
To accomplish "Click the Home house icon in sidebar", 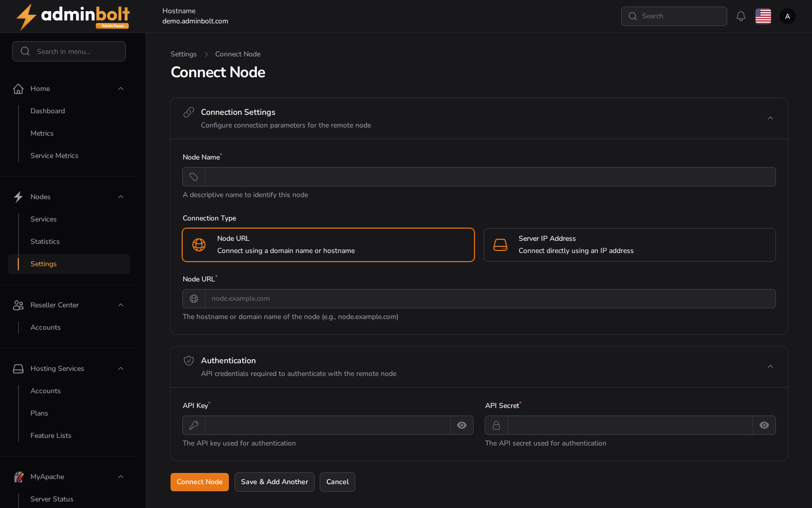I will click(x=18, y=89).
